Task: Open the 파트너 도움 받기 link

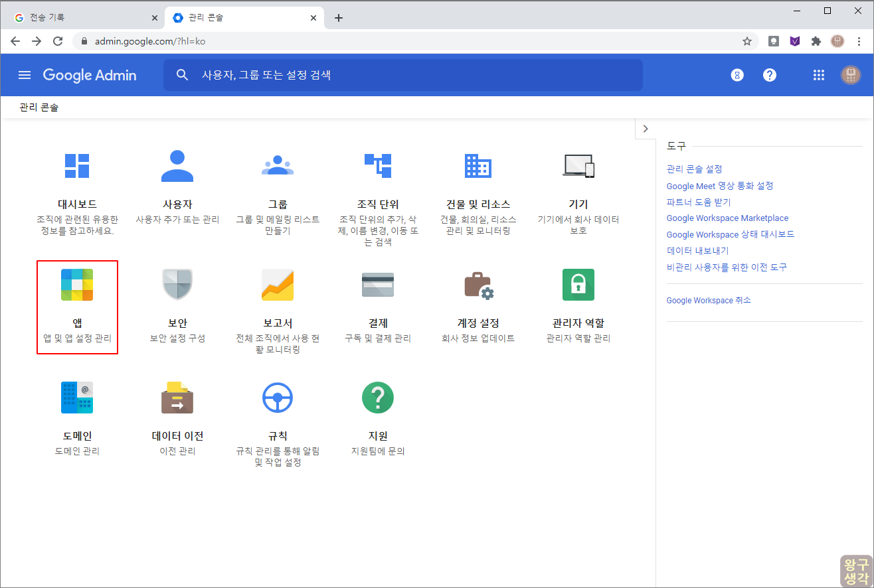Action: click(x=698, y=202)
